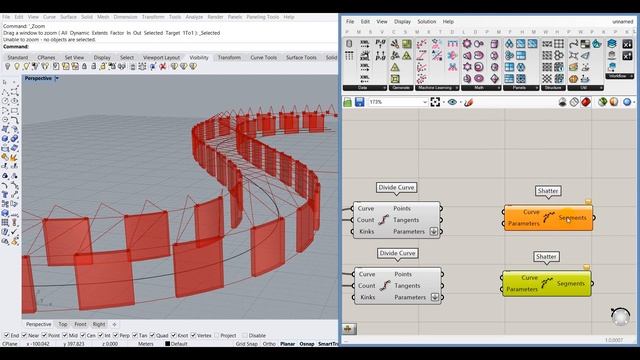The height and width of the screenshot is (360, 640).
Task: Expand the Workflow panel dropdown bar
Action: [x=620, y=76]
